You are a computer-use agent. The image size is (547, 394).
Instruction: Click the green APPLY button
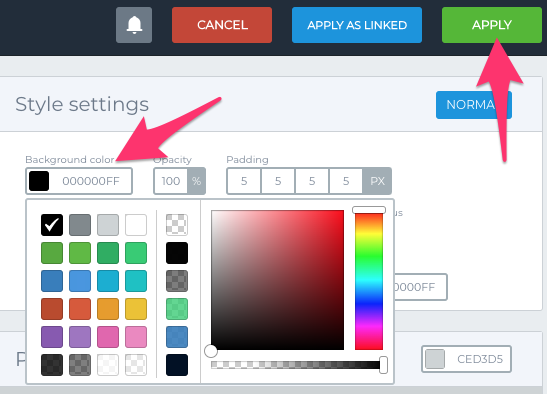(492, 25)
